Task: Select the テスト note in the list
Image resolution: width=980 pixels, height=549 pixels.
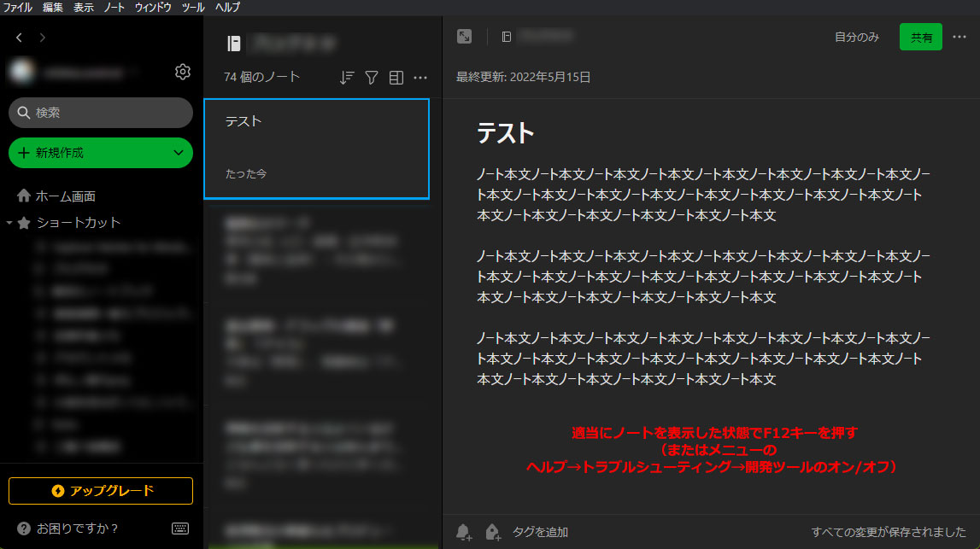Action: click(316, 147)
